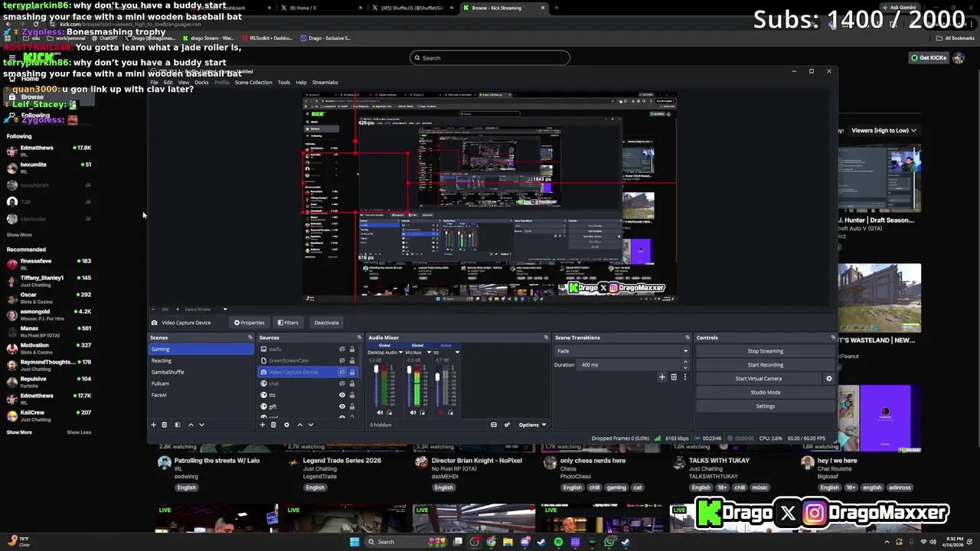The width and height of the screenshot is (980, 551).
Task: Pop out the Sources dock
Action: pyautogui.click(x=359, y=337)
